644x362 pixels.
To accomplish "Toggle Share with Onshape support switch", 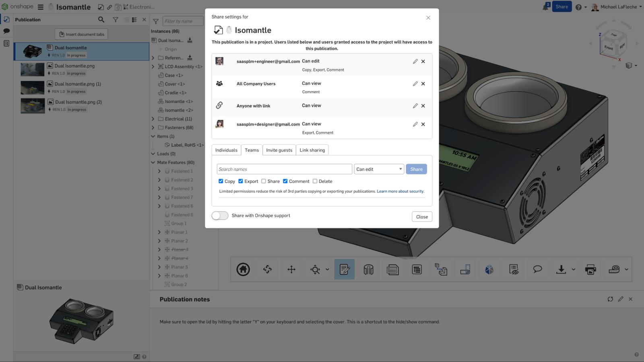I will coord(220,216).
